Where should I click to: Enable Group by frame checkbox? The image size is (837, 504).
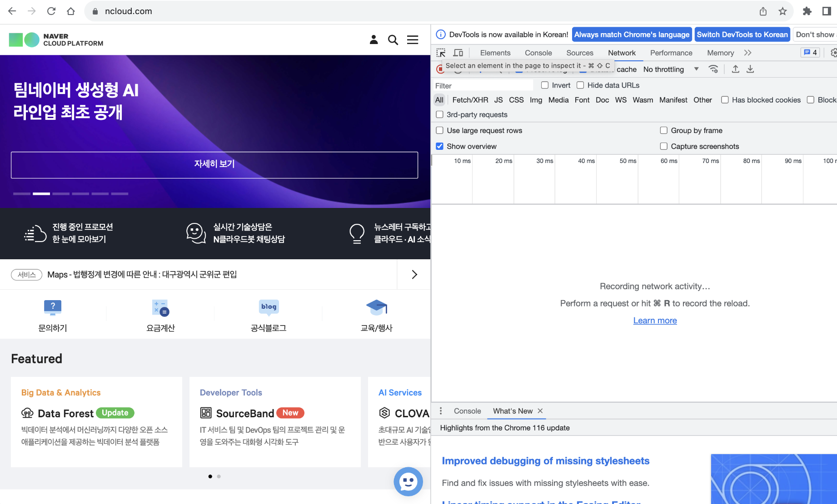[x=664, y=130]
